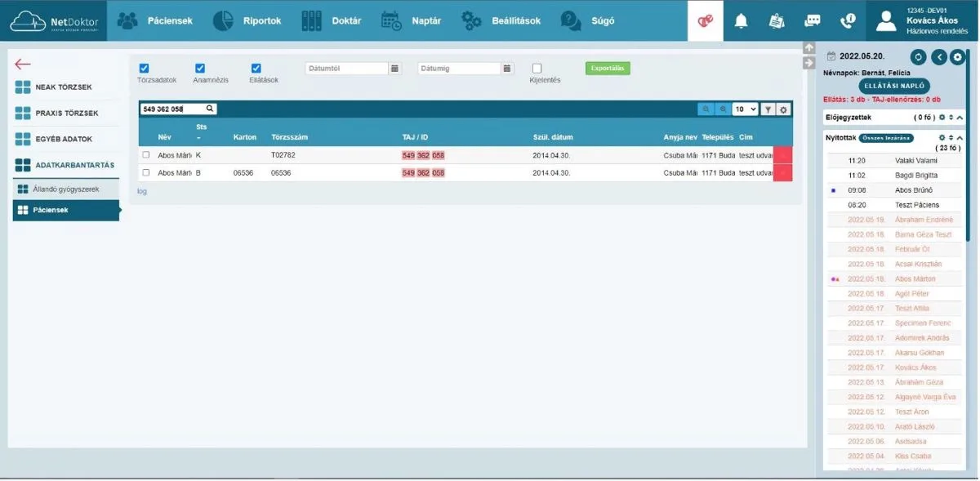Click the gray right arrow panel button

(x=809, y=63)
